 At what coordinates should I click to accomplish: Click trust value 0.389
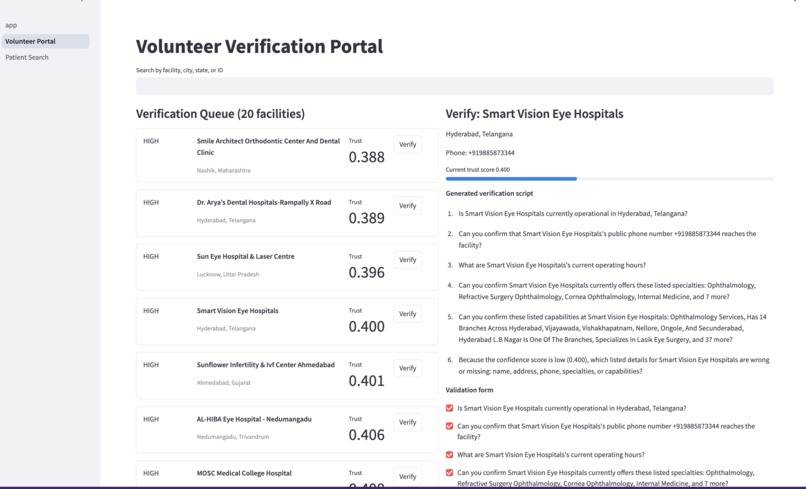367,219
